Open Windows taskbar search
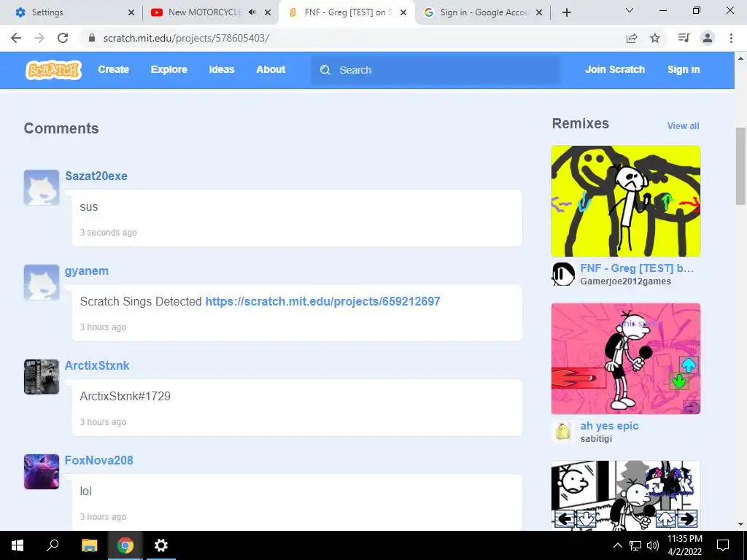This screenshot has height=560, width=747. 53,545
